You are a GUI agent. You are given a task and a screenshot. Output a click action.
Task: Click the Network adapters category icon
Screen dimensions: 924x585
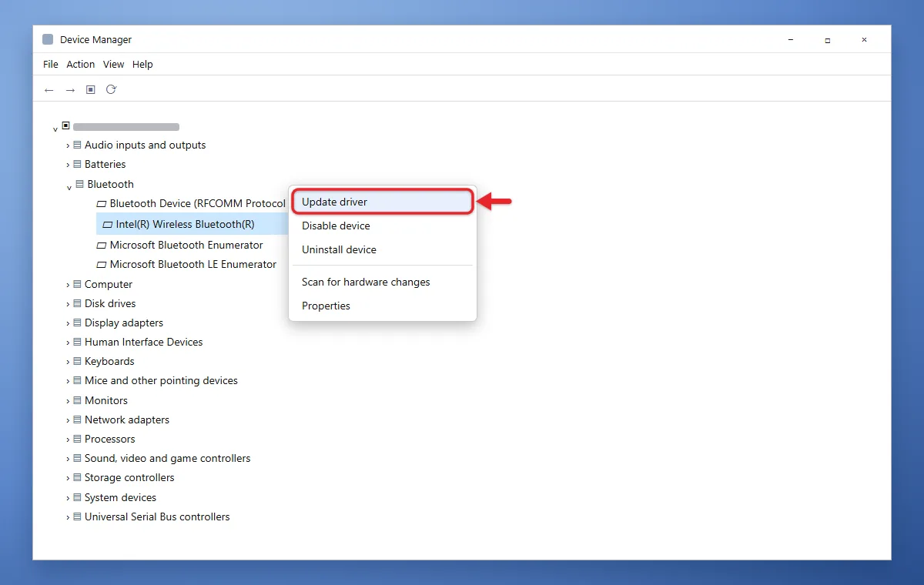(77, 420)
